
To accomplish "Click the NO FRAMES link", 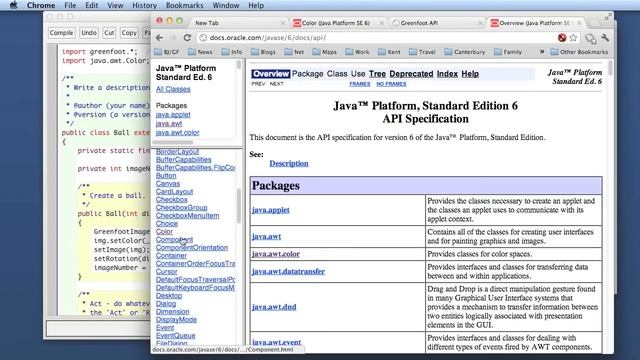I will tap(391, 84).
